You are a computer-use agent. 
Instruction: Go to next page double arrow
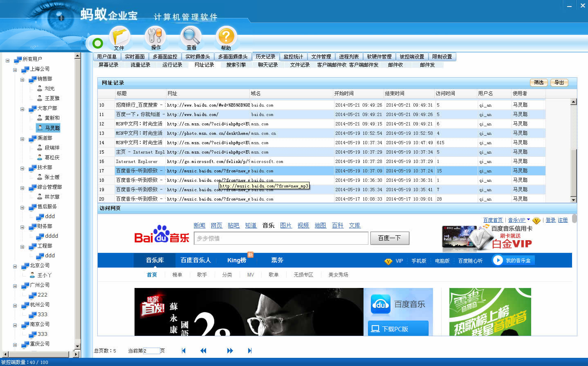[230, 350]
